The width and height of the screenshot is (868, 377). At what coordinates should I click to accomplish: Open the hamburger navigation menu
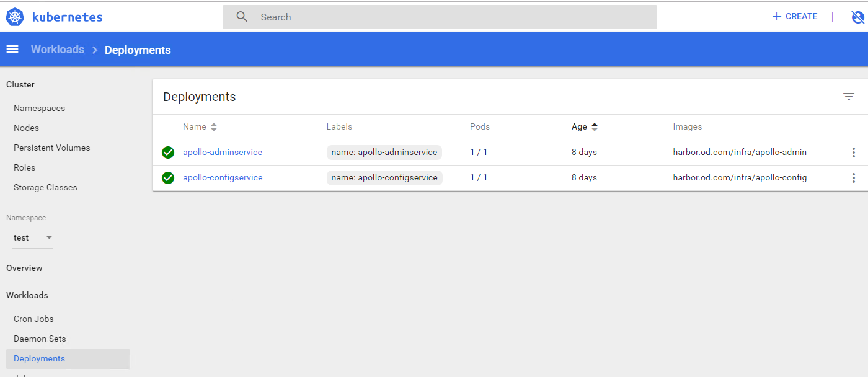click(12, 50)
